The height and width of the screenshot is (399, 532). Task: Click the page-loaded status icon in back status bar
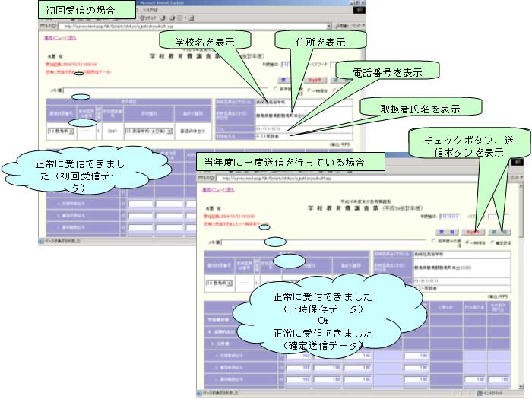click(41, 241)
